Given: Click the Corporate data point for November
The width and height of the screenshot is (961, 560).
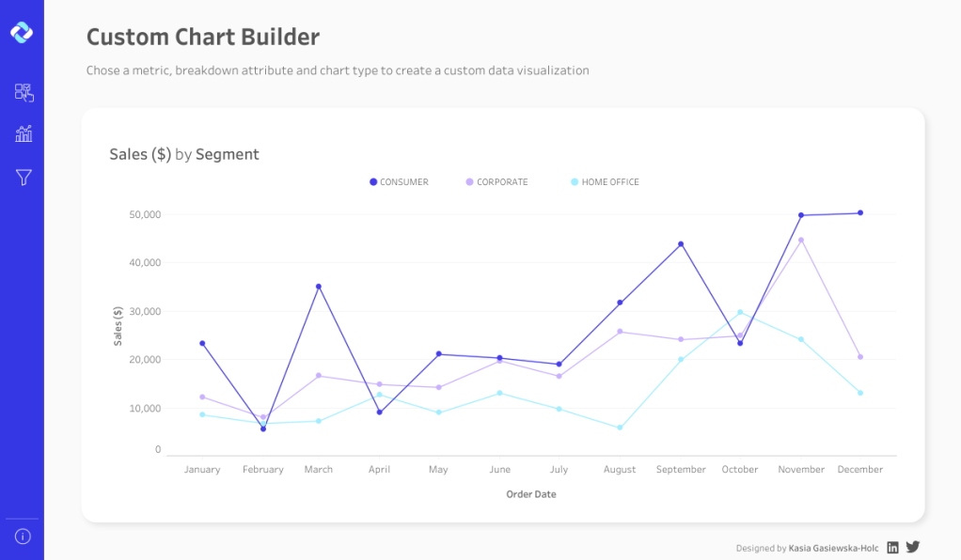Looking at the screenshot, I should (801, 240).
